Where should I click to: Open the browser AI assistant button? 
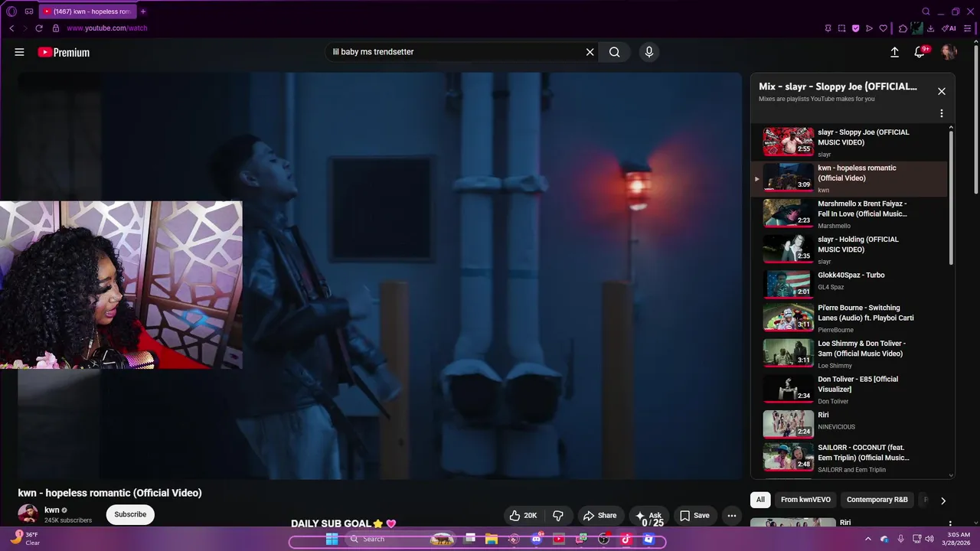click(949, 28)
